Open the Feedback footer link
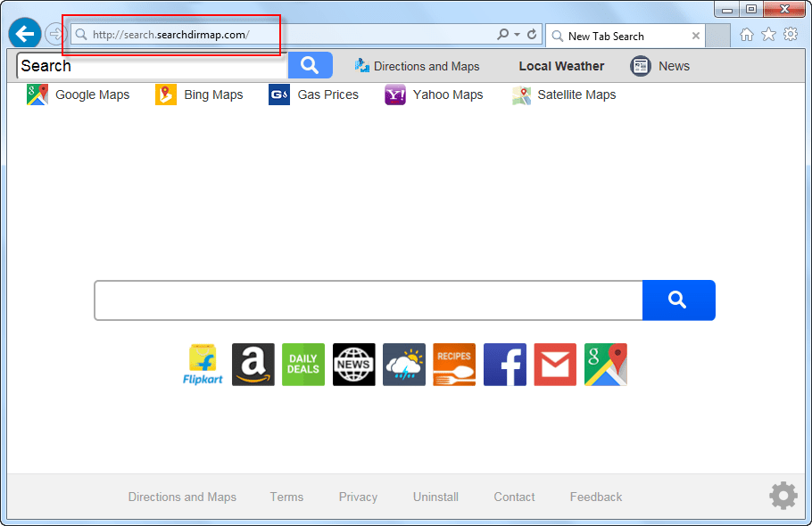The image size is (812, 526). click(596, 497)
